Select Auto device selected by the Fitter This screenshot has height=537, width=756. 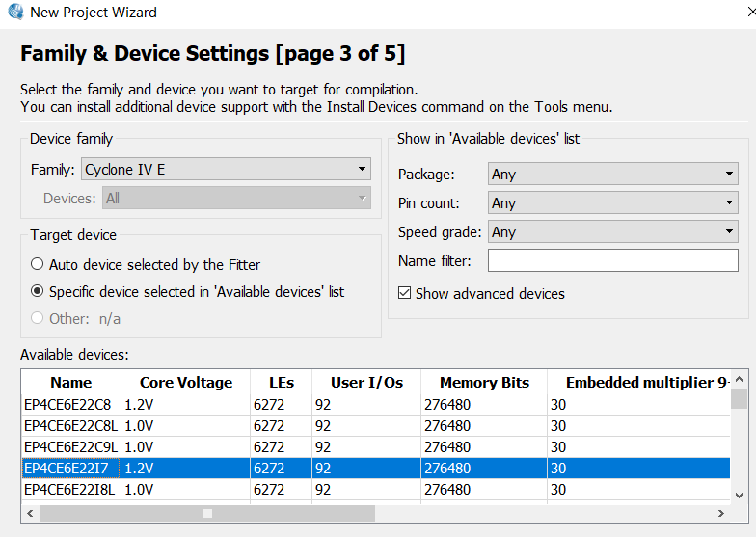tap(38, 264)
